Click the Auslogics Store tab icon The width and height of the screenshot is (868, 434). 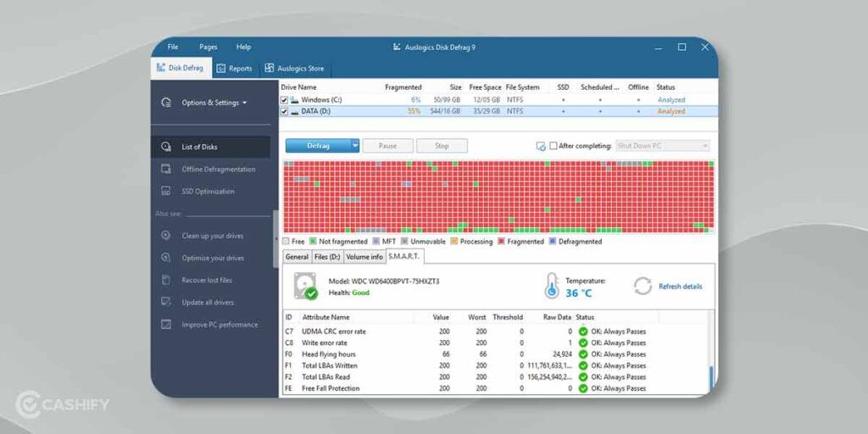tap(269, 68)
